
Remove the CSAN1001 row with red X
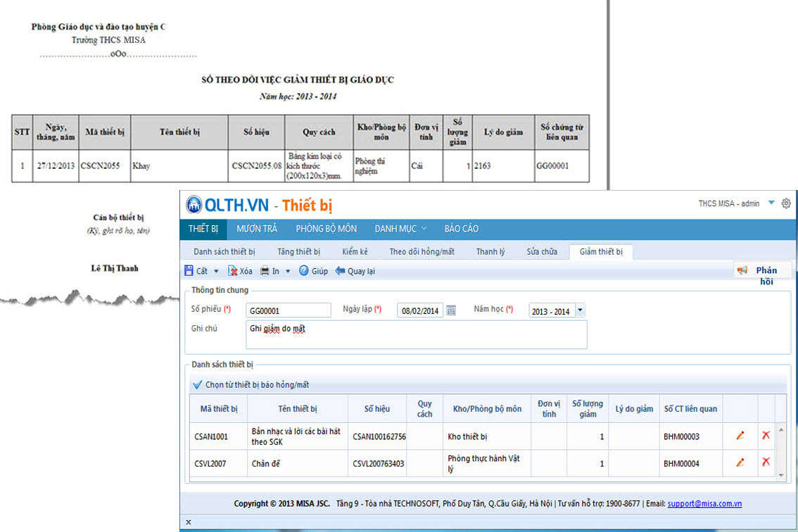point(766,436)
